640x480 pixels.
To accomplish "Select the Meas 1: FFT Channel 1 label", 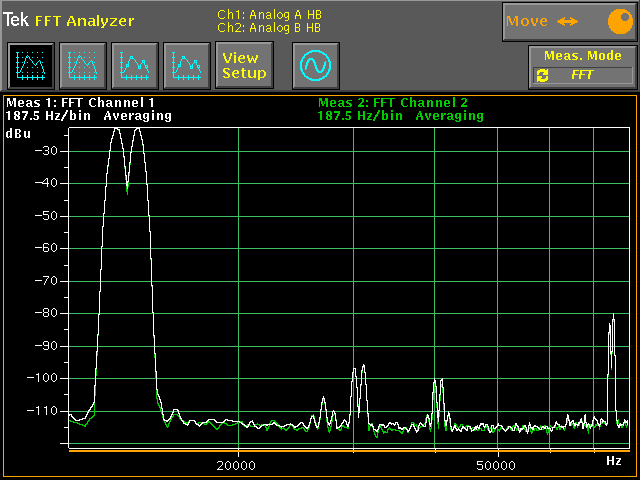I will click(x=81, y=102).
